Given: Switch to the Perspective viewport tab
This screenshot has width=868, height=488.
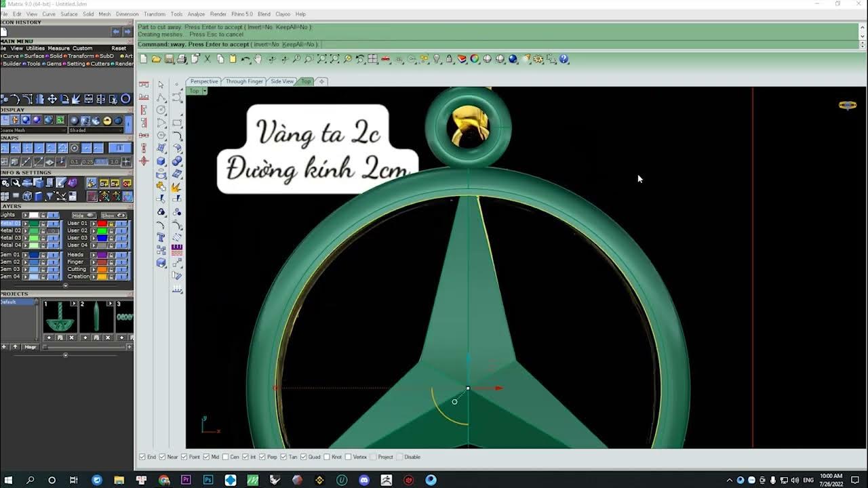Looking at the screenshot, I should tap(204, 81).
